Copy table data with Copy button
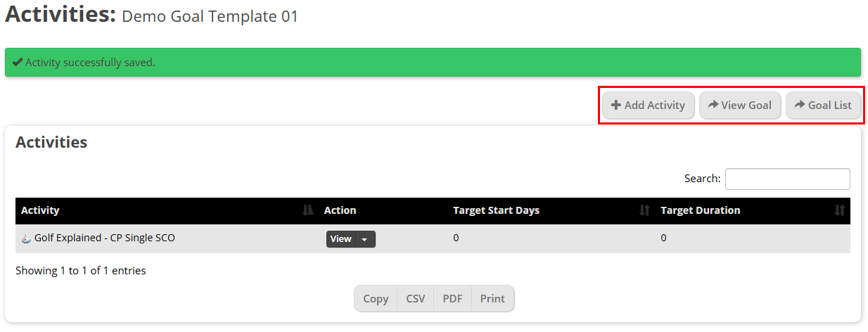 tap(376, 298)
